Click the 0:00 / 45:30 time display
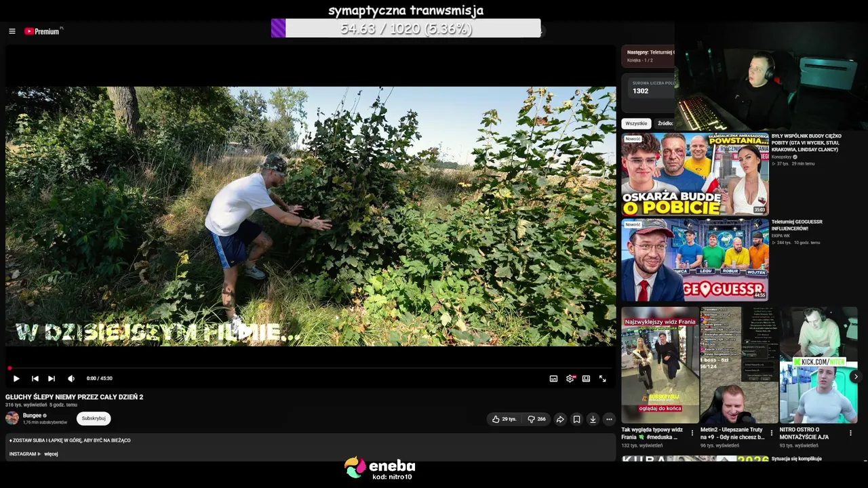 [100, 379]
